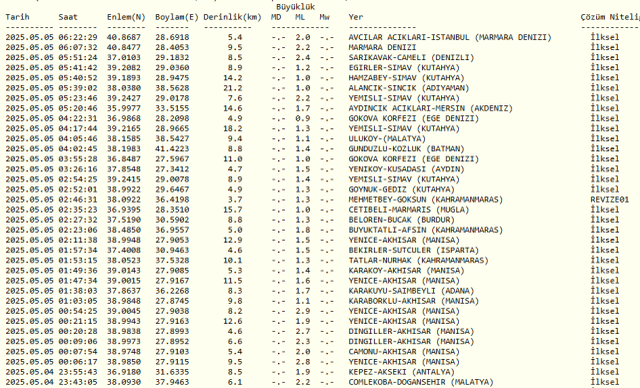Select the place 'KARAKOY-AKHISAR (MANISA)'
640x388 pixels.
pyautogui.click(x=407, y=271)
